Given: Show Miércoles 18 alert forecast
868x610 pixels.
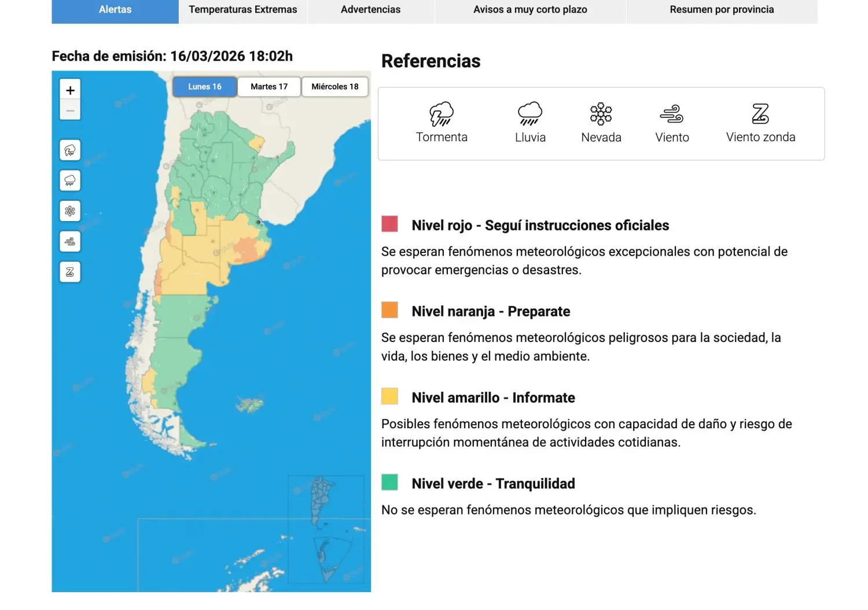Looking at the screenshot, I should click(x=334, y=87).
